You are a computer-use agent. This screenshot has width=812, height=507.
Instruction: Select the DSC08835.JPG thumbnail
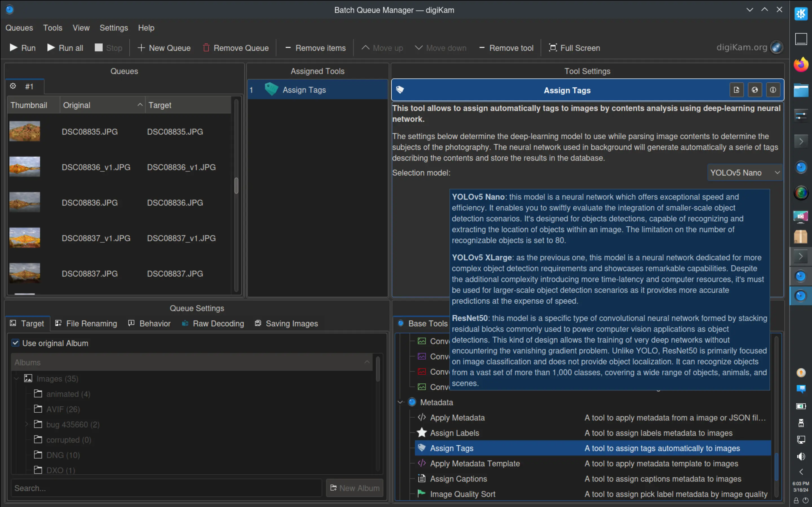(x=24, y=131)
